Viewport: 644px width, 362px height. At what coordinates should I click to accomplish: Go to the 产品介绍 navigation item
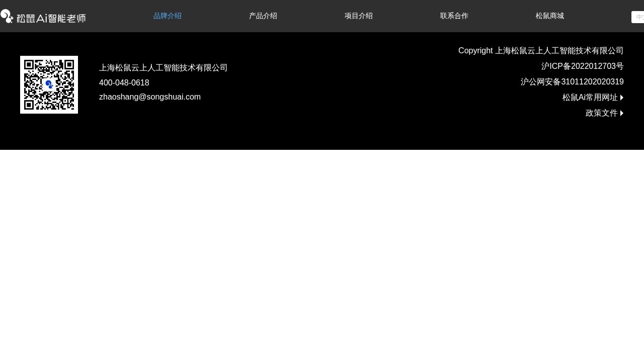[263, 16]
